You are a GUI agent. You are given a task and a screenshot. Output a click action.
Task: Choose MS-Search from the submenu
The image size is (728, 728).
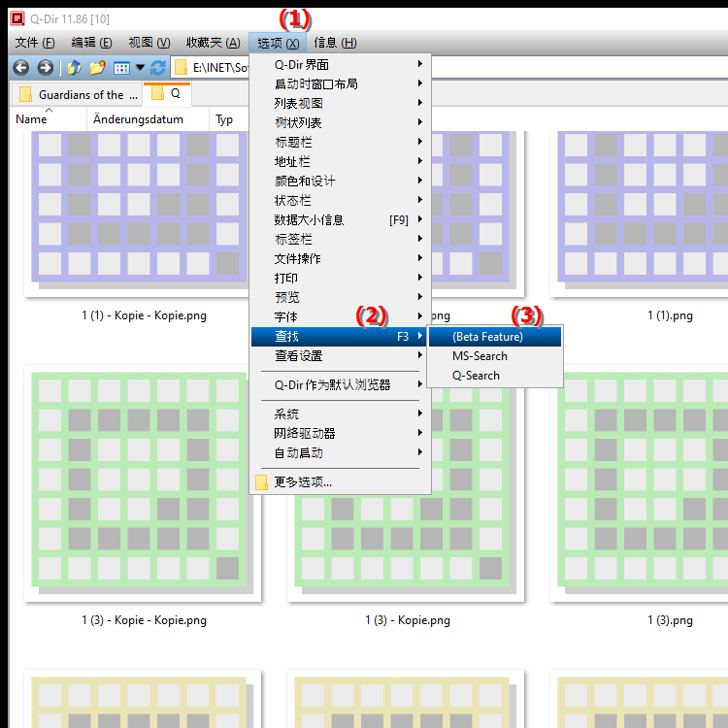pyautogui.click(x=494, y=356)
